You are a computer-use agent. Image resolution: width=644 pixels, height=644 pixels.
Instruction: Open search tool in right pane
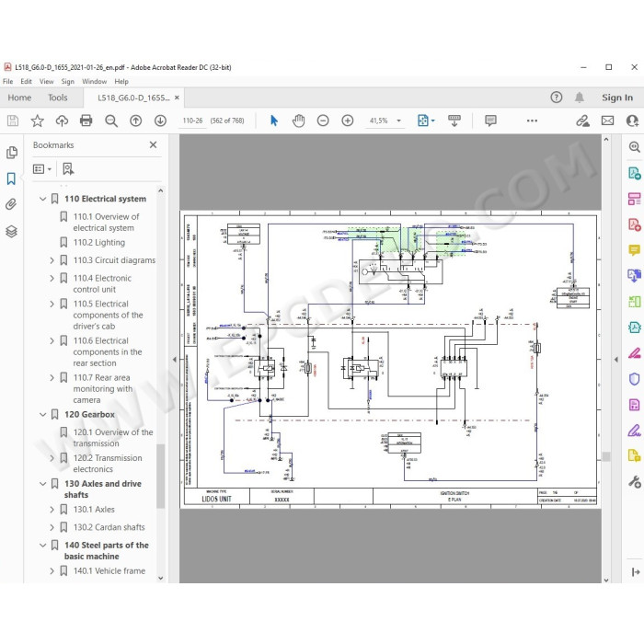(x=635, y=146)
